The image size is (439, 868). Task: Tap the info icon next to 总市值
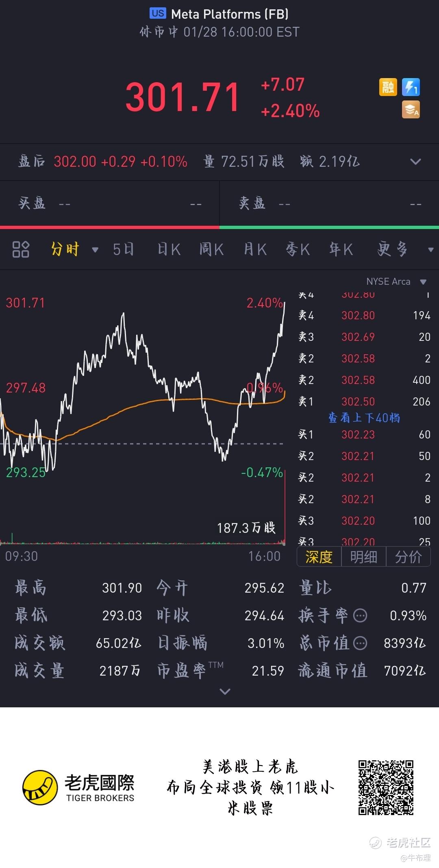coord(360,643)
